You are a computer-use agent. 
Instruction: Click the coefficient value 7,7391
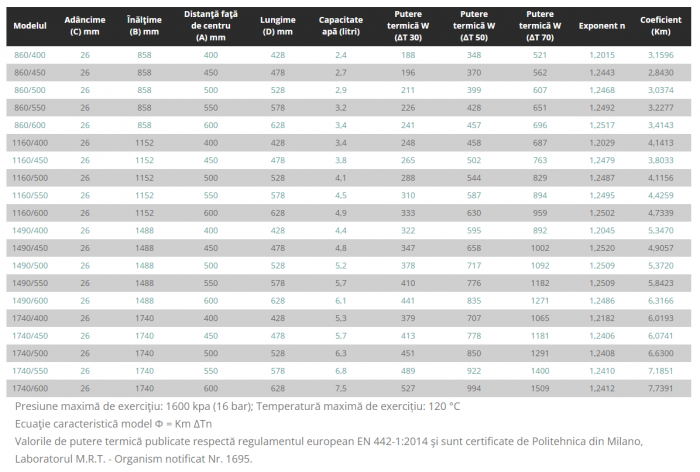[x=662, y=388]
